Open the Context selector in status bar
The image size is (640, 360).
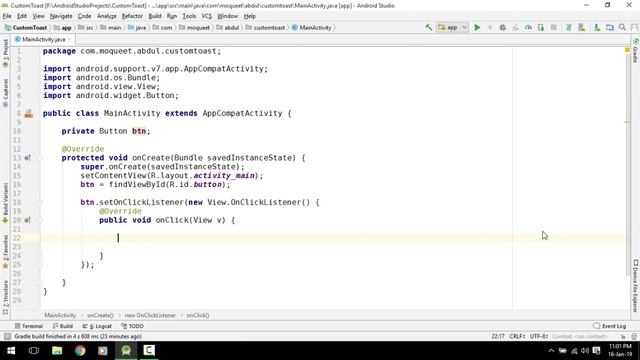(x=580, y=336)
